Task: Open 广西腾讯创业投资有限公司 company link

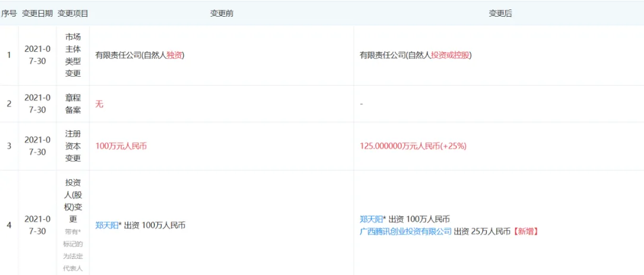Action: 405,231
